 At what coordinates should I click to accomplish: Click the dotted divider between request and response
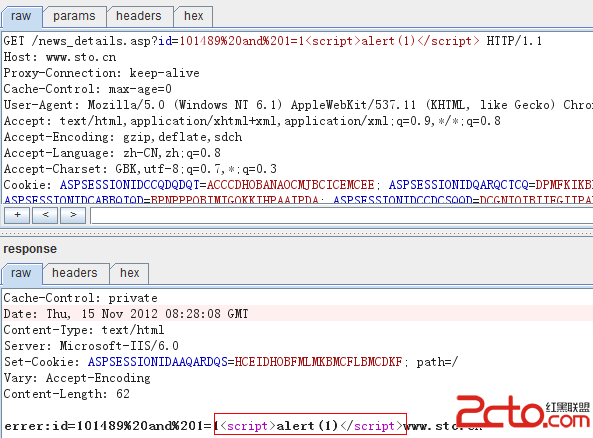[x=296, y=232]
